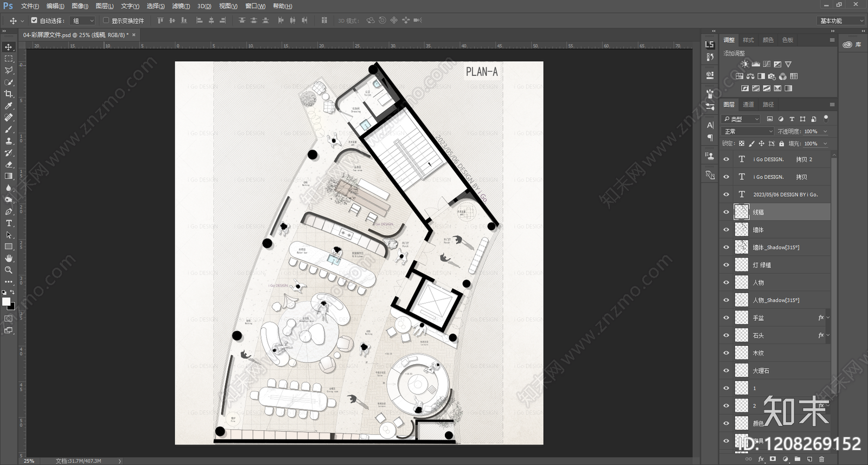Click the Levels adjustment icon
The height and width of the screenshot is (465, 868).
(756, 64)
